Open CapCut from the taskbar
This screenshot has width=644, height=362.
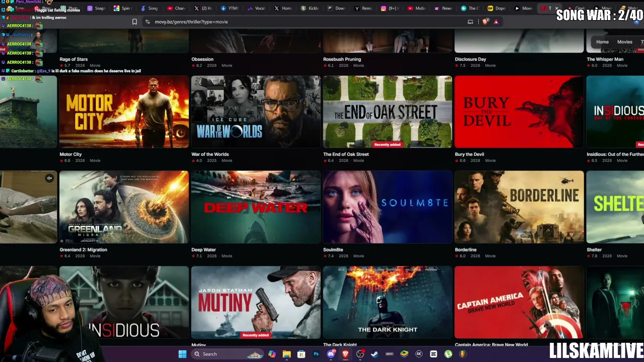[434, 354]
